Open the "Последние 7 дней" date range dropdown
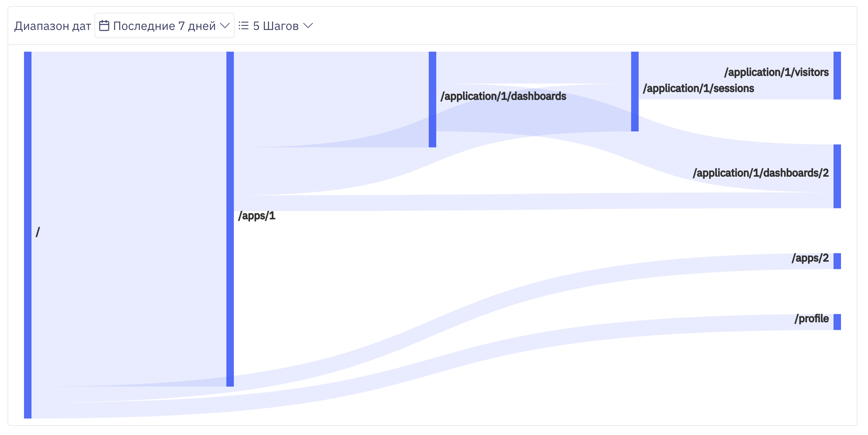Viewport: 868px width, 435px height. [x=164, y=25]
